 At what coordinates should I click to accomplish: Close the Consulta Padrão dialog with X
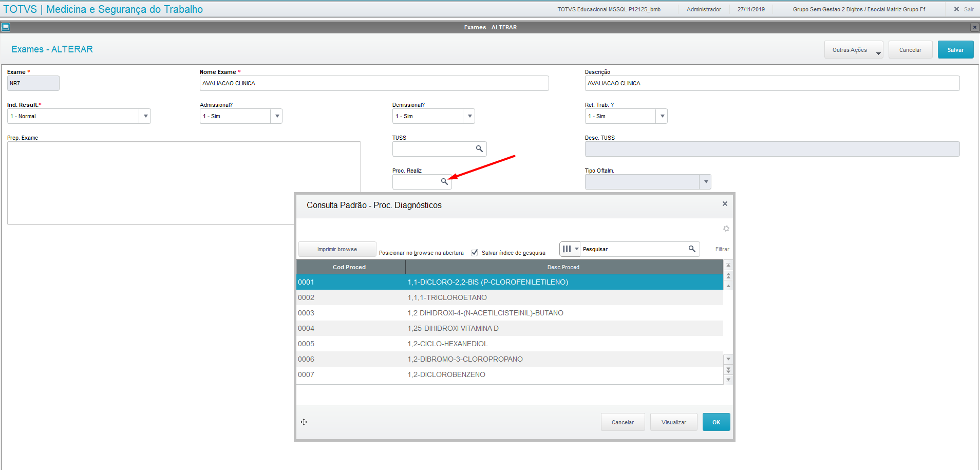[x=725, y=204]
